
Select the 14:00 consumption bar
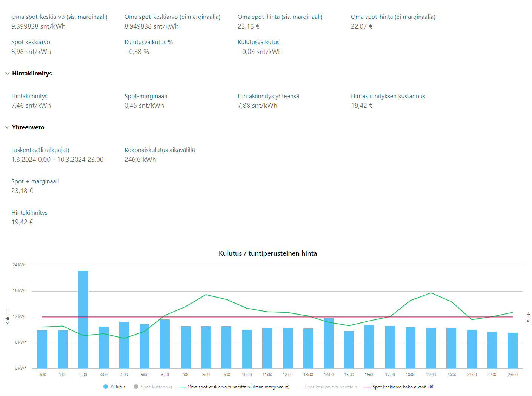[329, 343]
